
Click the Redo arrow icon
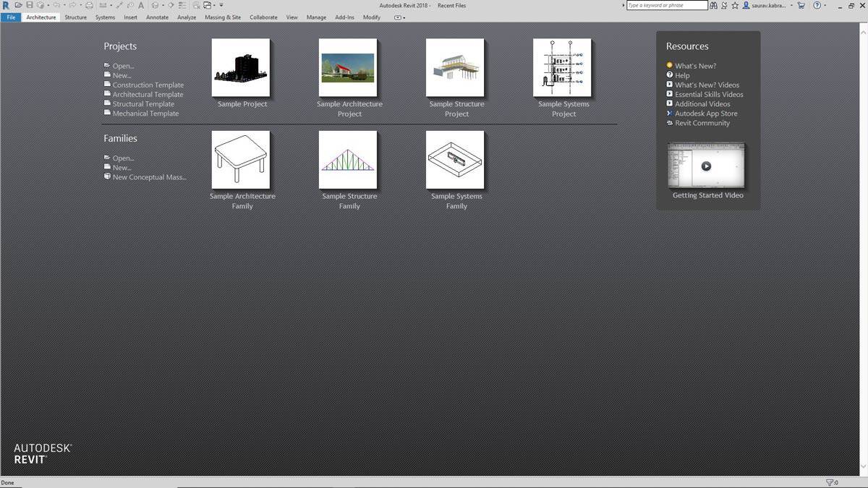(72, 5)
